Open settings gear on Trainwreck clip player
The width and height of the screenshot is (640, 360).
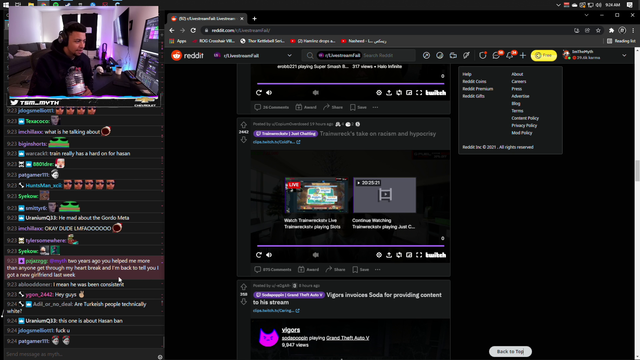(x=379, y=255)
